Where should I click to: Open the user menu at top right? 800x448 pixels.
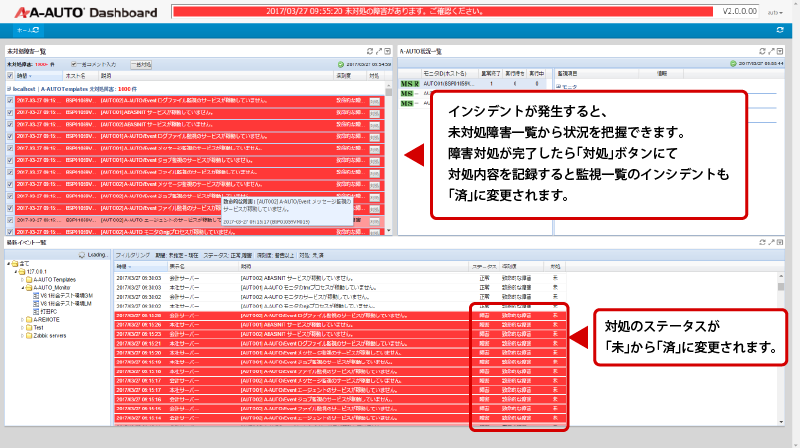point(775,13)
